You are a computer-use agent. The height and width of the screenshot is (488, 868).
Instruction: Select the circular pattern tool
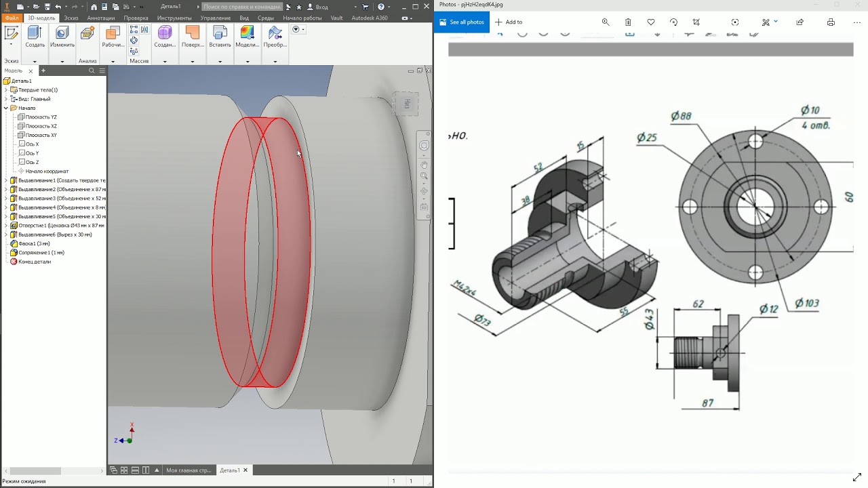coord(134,41)
